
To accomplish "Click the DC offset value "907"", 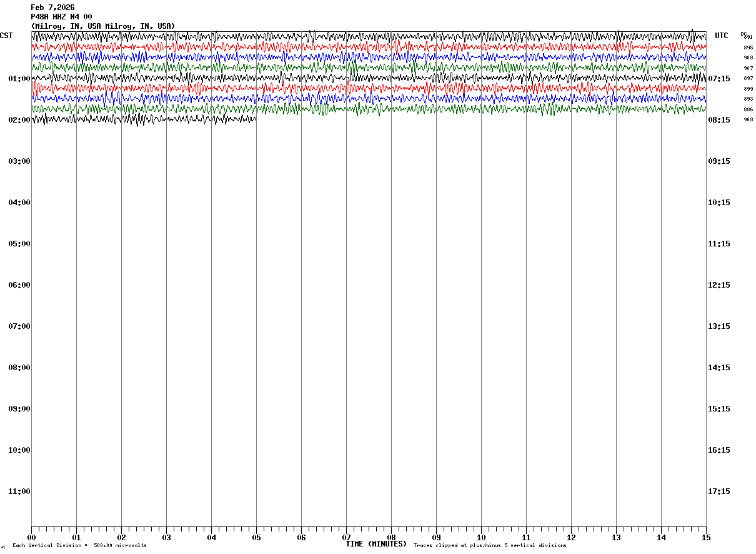I will coord(749,68).
